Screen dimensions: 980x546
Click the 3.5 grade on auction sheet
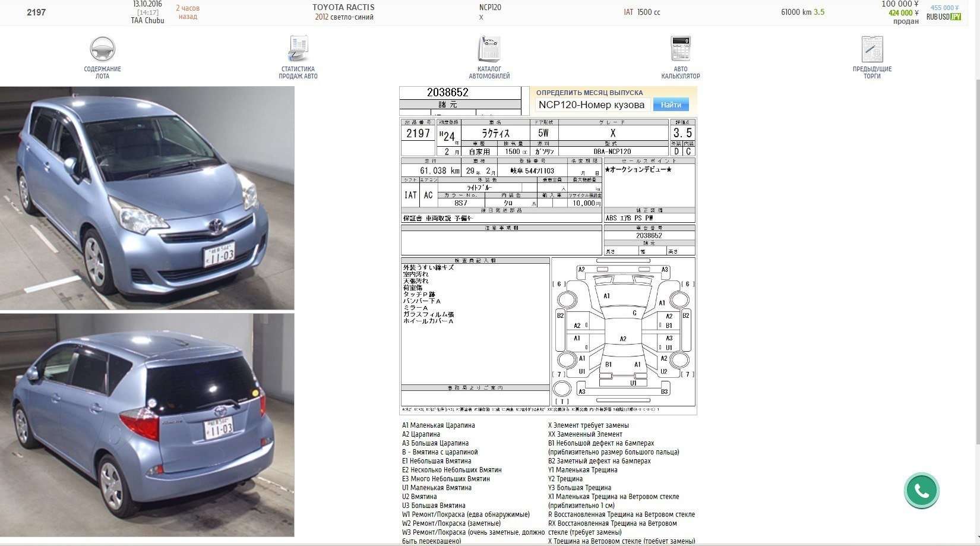(682, 133)
